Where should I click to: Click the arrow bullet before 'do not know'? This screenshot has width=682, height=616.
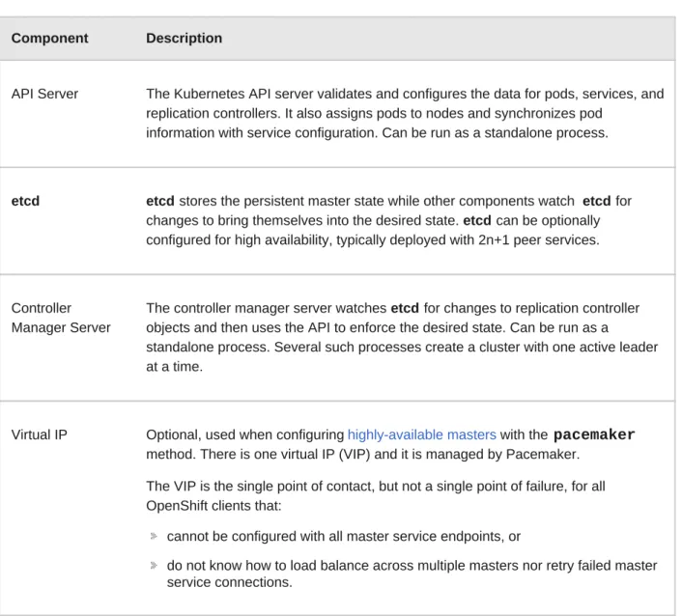[154, 565]
